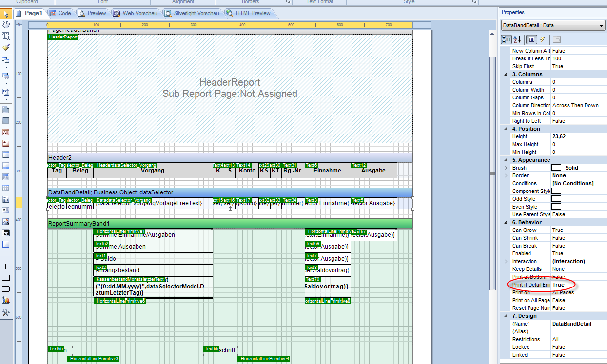Open the HTML Preview tab
The width and height of the screenshot is (607, 364).
[248, 13]
